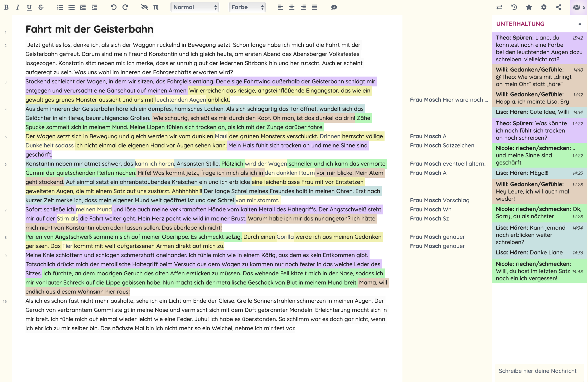Toggle strikethrough formatting
This screenshot has width=588, height=382.
(x=41, y=7)
